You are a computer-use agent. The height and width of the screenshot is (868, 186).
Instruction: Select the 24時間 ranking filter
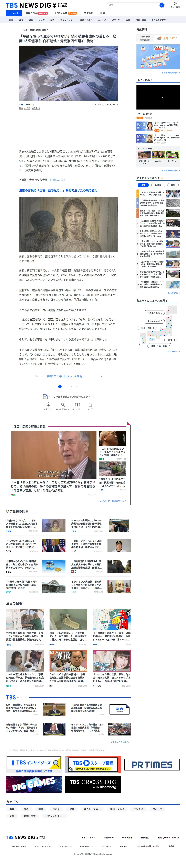pyautogui.click(x=158, y=185)
